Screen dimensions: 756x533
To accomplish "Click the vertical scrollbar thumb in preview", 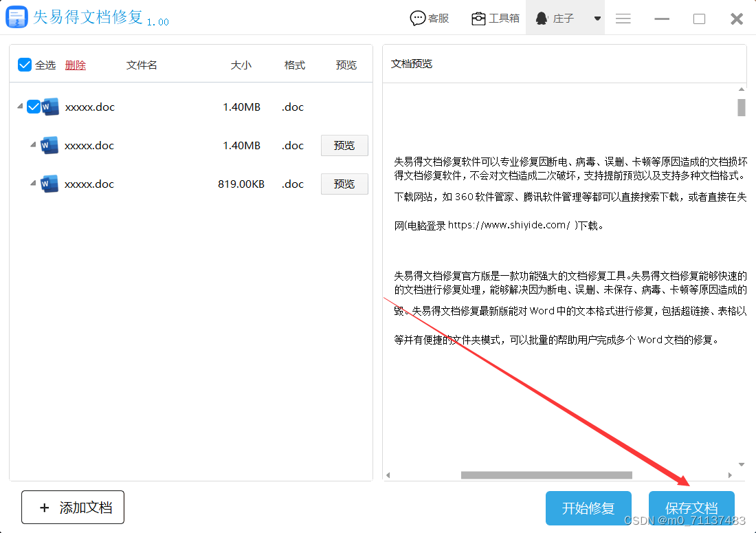I will 742,107.
